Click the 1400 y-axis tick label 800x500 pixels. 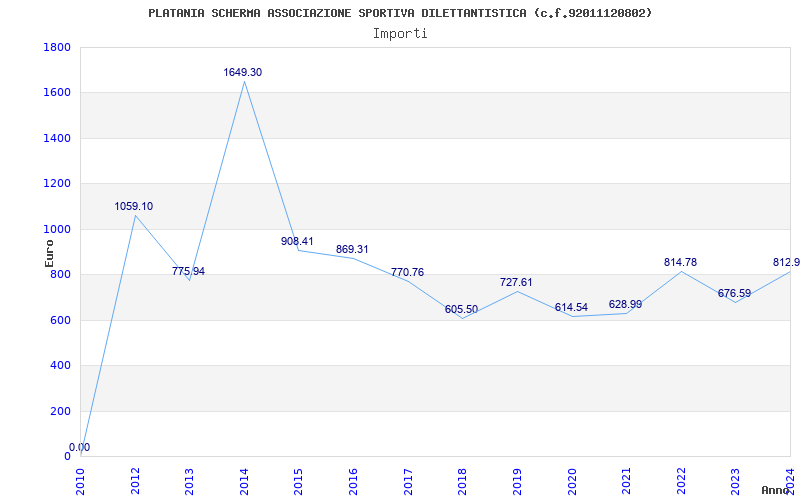point(57,138)
